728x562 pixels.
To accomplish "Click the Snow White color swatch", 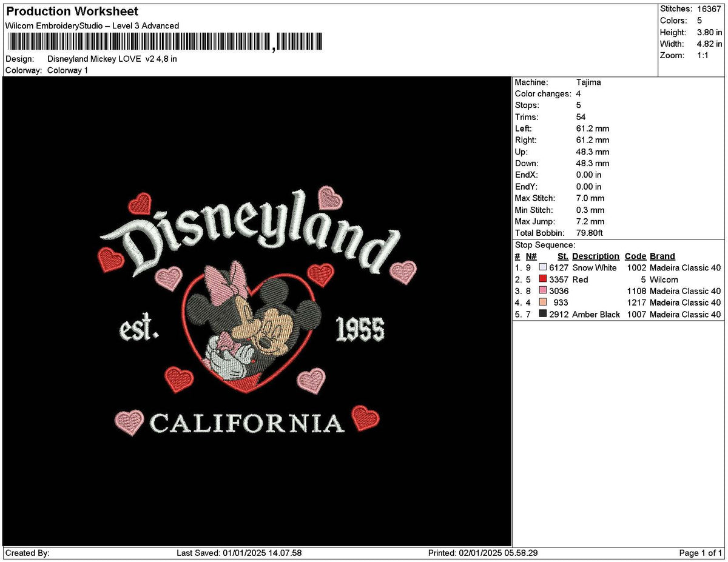I will click(x=543, y=267).
